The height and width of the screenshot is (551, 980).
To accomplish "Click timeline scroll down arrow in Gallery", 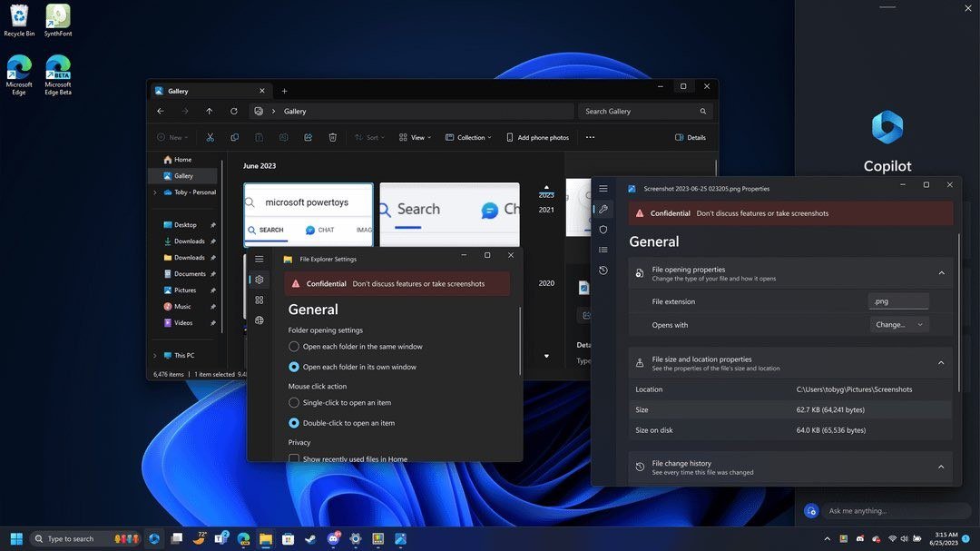I will pos(546,356).
